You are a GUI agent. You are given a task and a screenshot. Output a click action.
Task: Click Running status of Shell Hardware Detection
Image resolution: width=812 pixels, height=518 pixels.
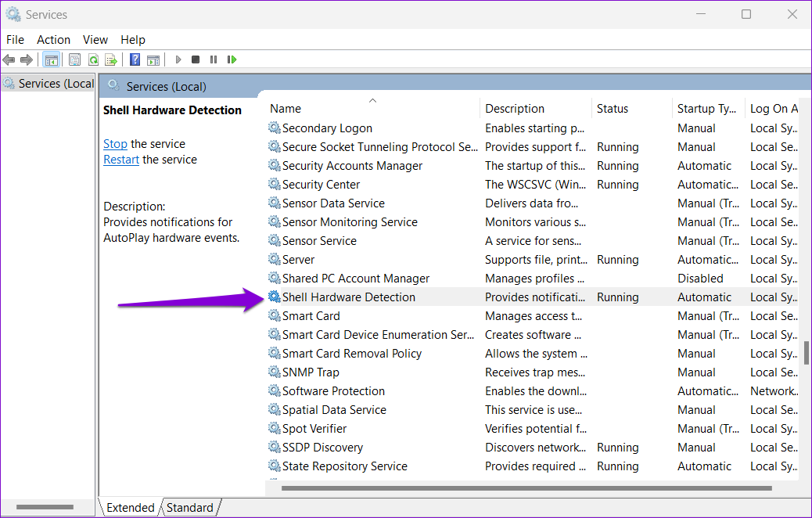tap(617, 297)
